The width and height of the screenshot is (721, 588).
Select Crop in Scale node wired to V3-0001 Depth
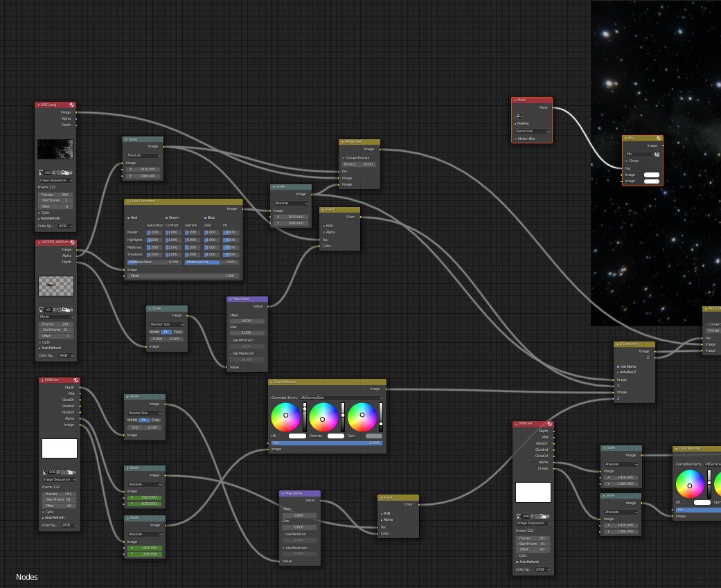tap(178, 332)
